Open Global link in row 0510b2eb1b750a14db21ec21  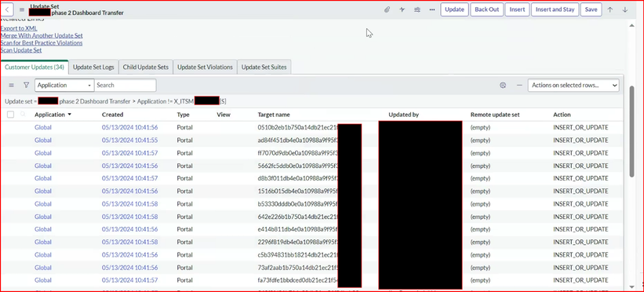coord(43,127)
